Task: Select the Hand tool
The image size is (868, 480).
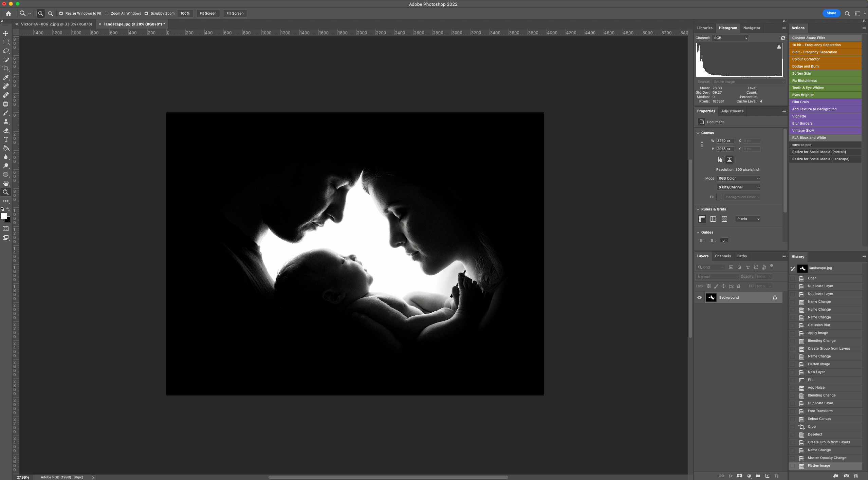Action: coord(6,183)
